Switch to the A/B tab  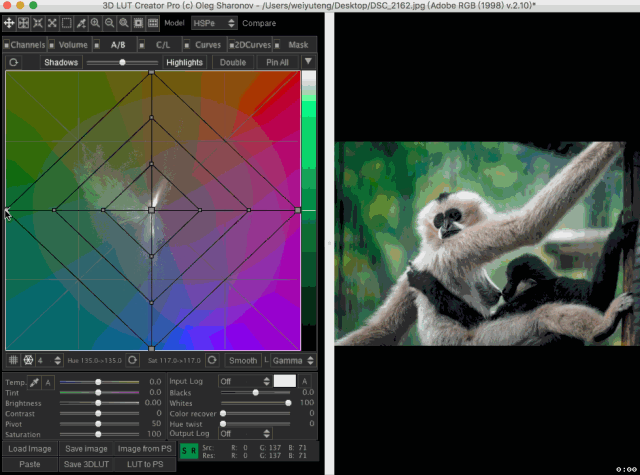click(118, 45)
